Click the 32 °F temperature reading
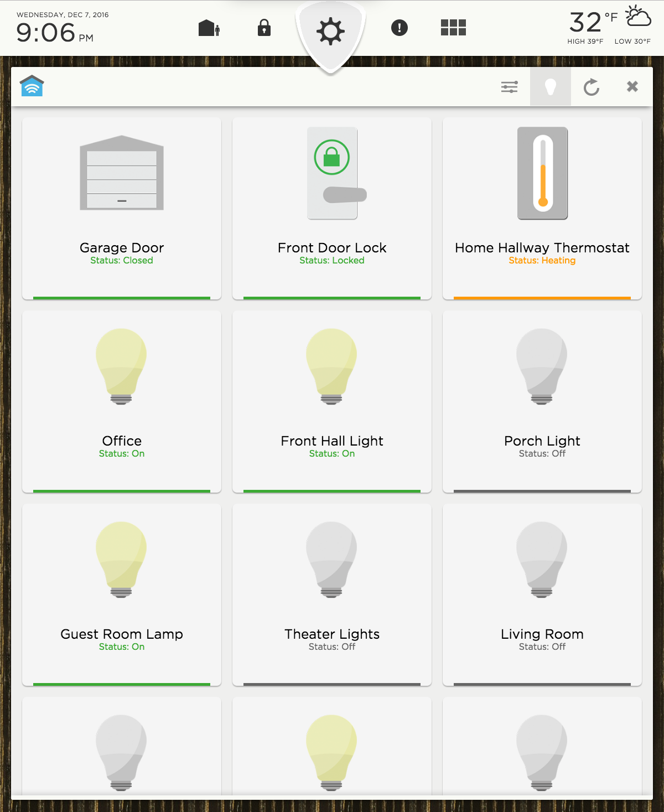 tap(594, 22)
